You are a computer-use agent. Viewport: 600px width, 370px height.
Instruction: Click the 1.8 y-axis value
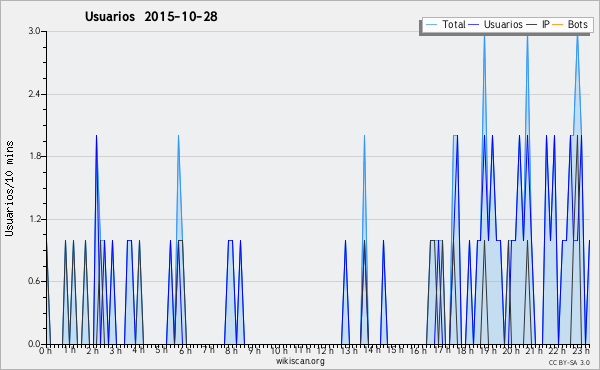[x=34, y=156]
